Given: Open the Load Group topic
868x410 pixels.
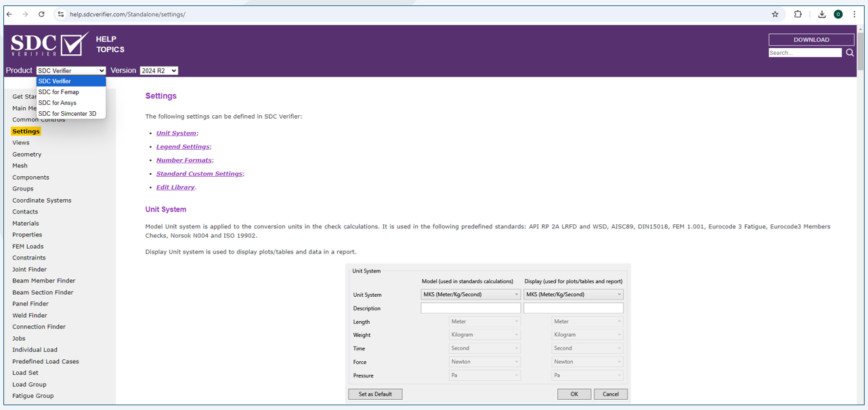Looking at the screenshot, I should click(30, 385).
